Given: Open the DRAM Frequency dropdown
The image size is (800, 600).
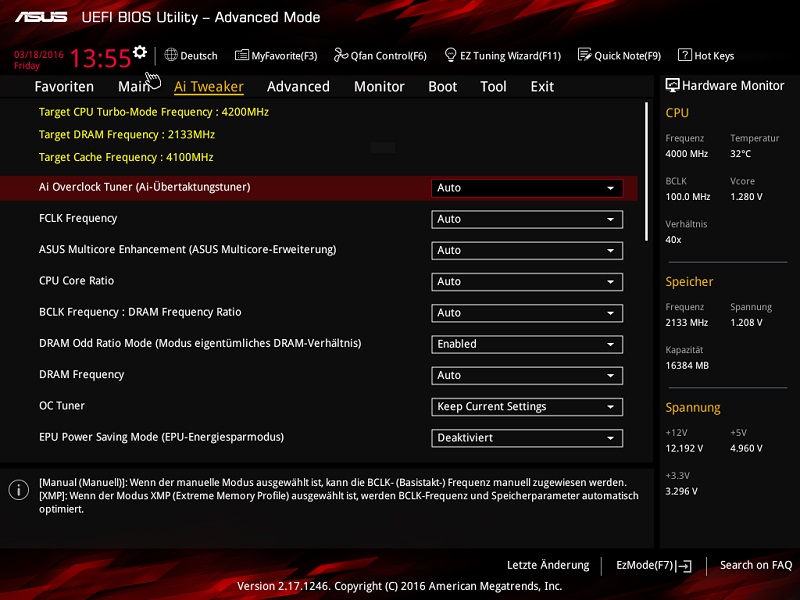Looking at the screenshot, I should coord(527,376).
